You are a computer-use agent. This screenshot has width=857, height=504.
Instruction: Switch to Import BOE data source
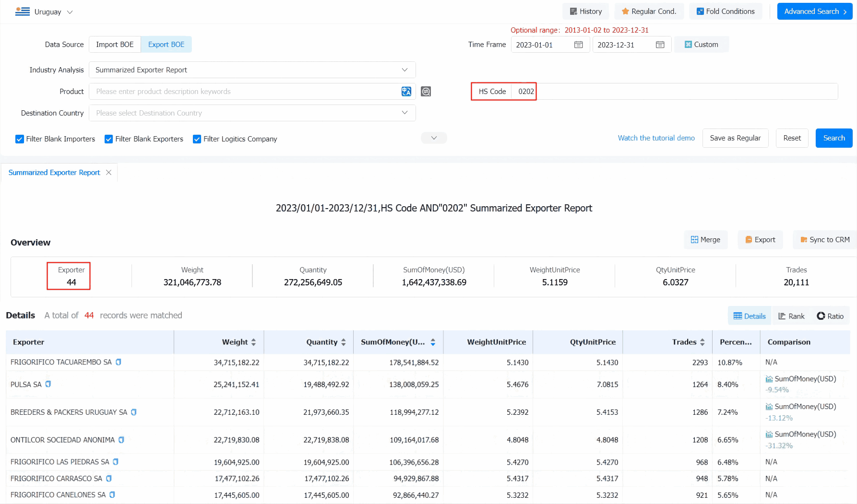(x=115, y=44)
